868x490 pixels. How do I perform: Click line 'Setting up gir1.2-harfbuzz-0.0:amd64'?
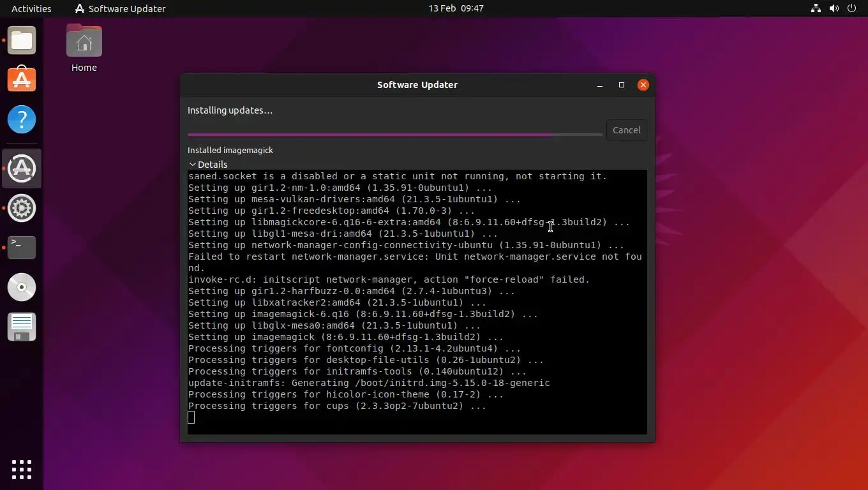point(352,291)
